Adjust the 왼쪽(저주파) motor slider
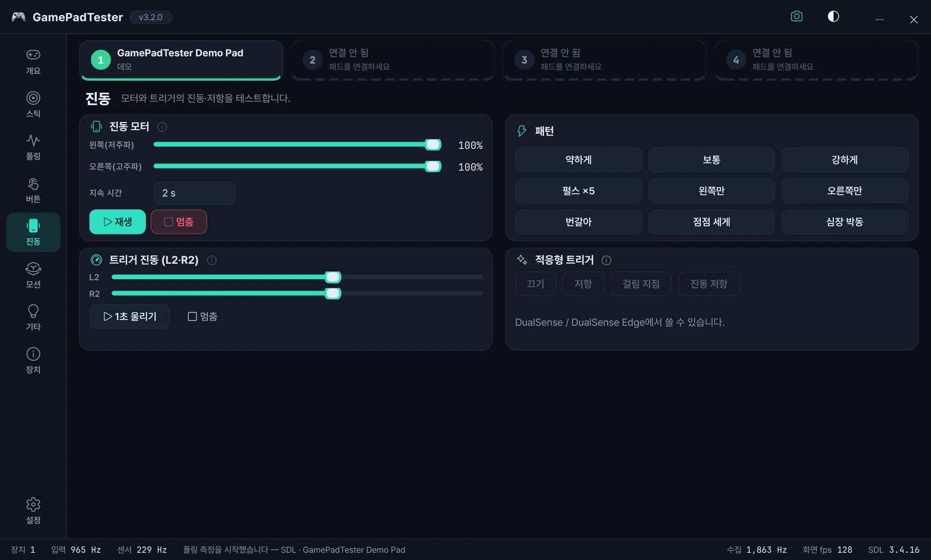 point(297,145)
